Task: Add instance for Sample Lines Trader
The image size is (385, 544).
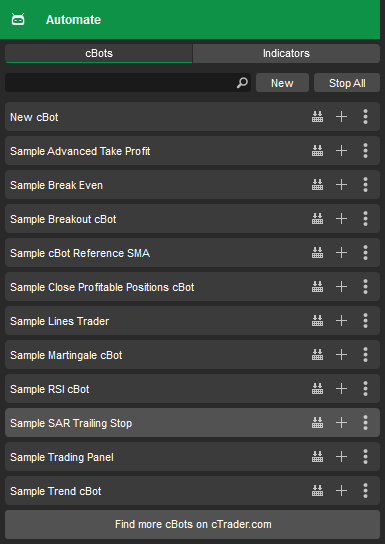Action: click(342, 321)
